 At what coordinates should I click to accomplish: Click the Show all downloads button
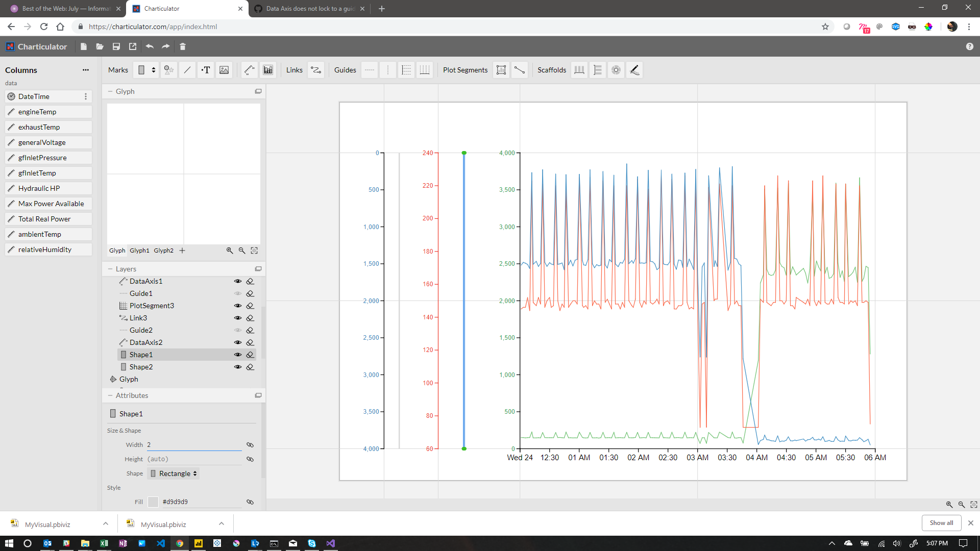[941, 523]
